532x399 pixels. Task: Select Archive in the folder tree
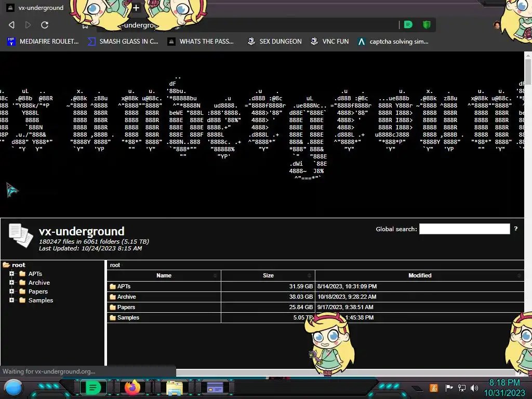coord(39,283)
